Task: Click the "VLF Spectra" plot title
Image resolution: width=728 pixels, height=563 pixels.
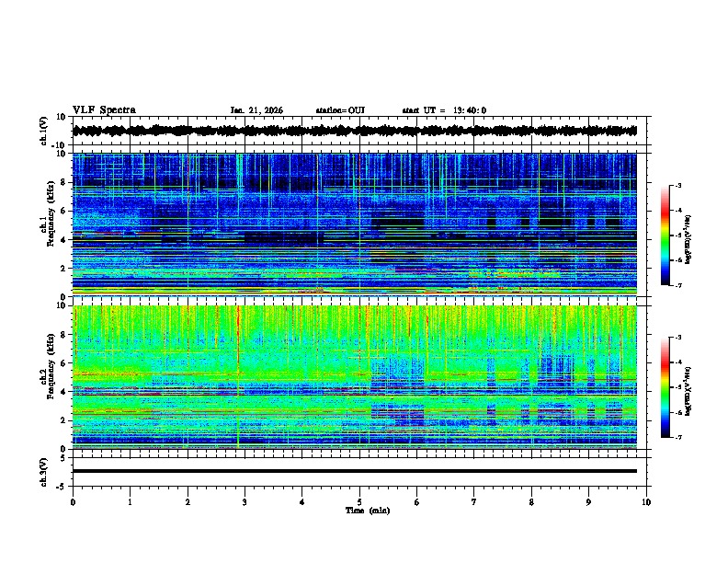Action: click(x=104, y=110)
